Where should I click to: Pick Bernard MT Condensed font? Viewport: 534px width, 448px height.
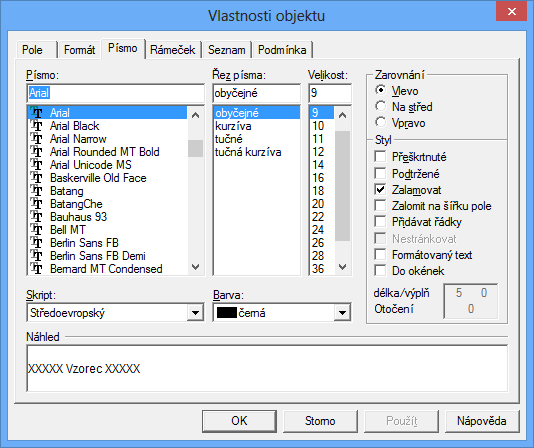pyautogui.click(x=107, y=269)
